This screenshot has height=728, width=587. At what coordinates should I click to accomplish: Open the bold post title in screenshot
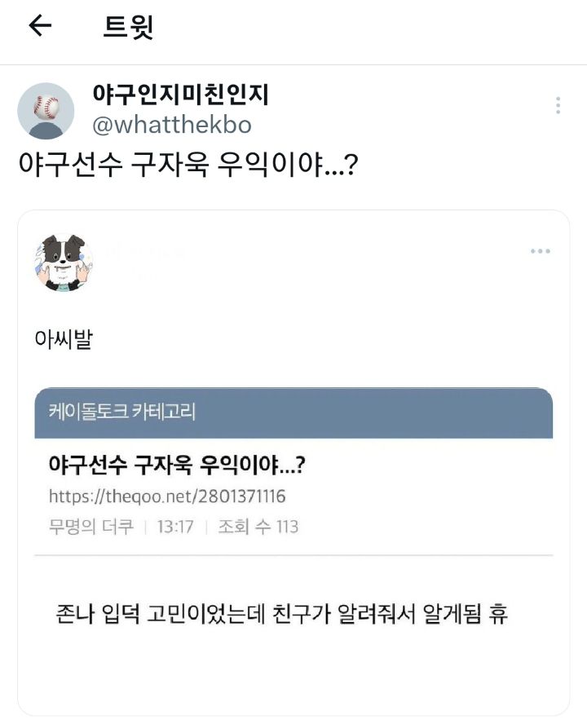pos(177,466)
